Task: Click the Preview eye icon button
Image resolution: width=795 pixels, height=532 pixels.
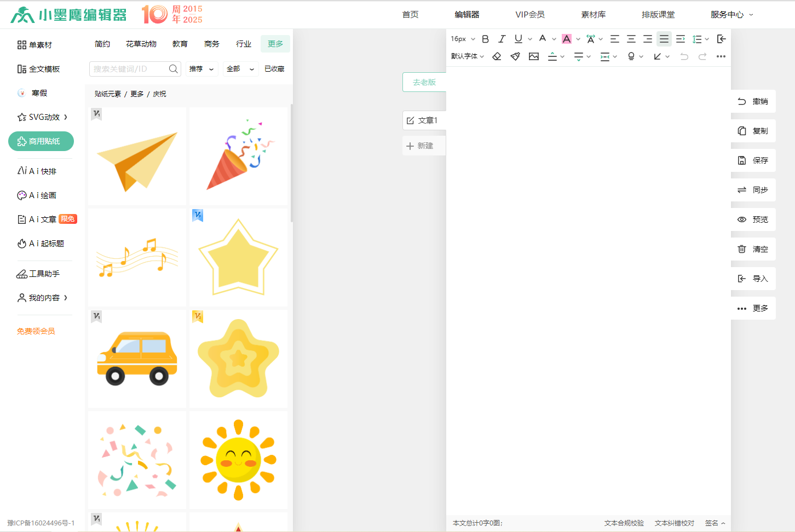Action: coord(753,219)
